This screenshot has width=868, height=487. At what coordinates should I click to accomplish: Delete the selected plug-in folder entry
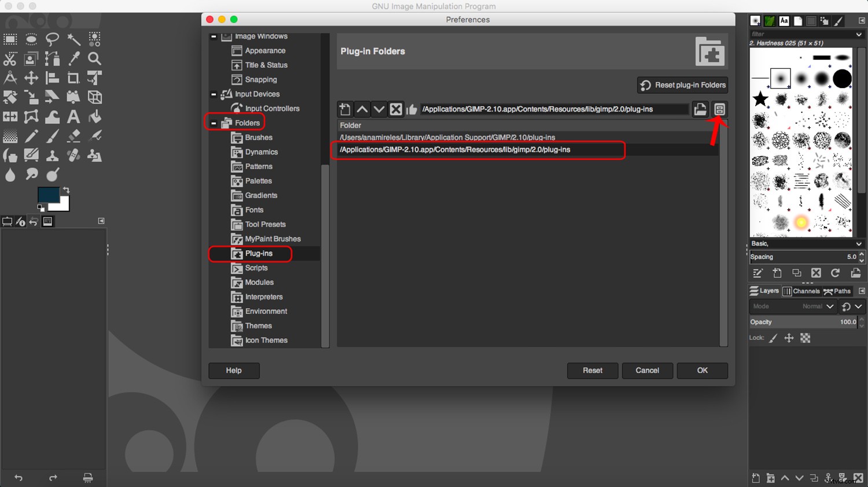coord(396,109)
